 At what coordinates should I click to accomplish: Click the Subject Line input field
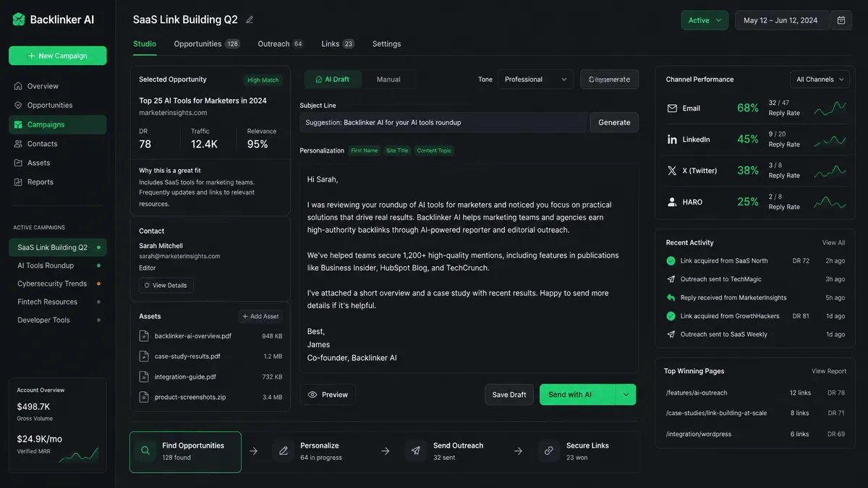pyautogui.click(x=443, y=122)
